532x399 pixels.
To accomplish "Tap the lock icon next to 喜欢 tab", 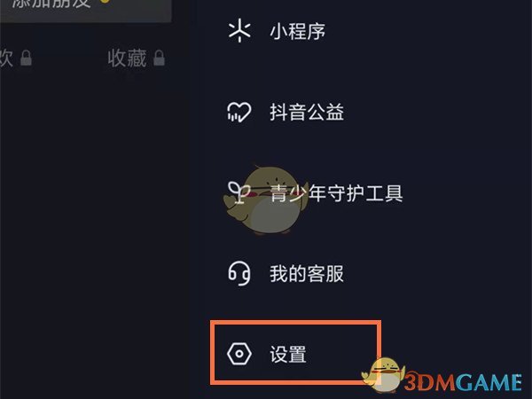I will [26, 58].
